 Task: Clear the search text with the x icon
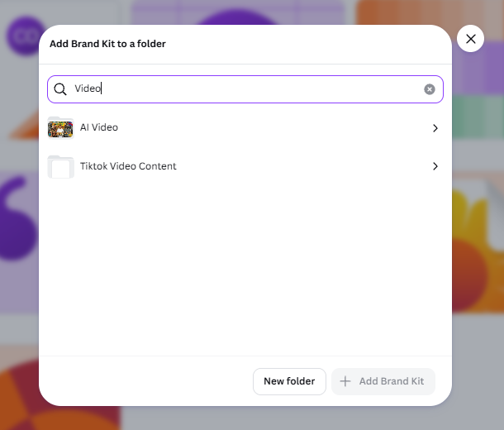[x=430, y=89]
